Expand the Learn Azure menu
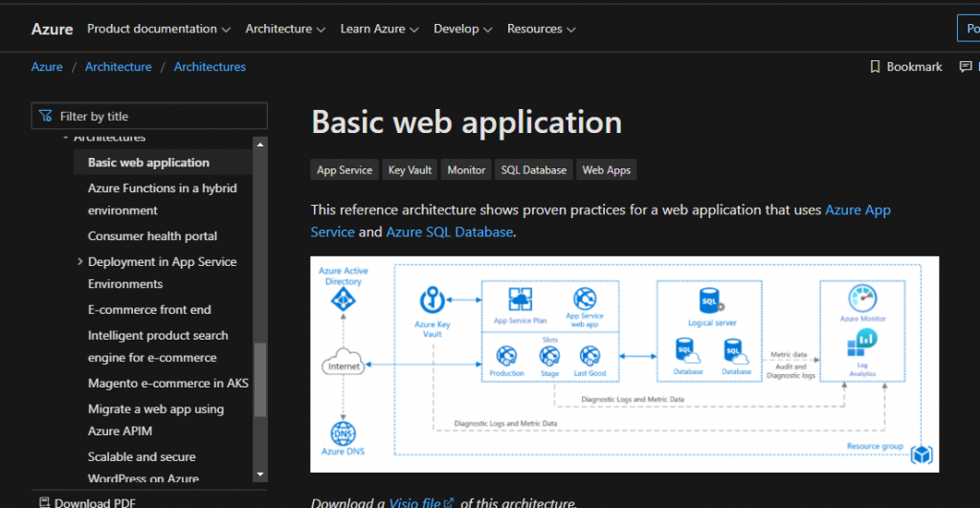The height and width of the screenshot is (508, 980). coord(379,29)
